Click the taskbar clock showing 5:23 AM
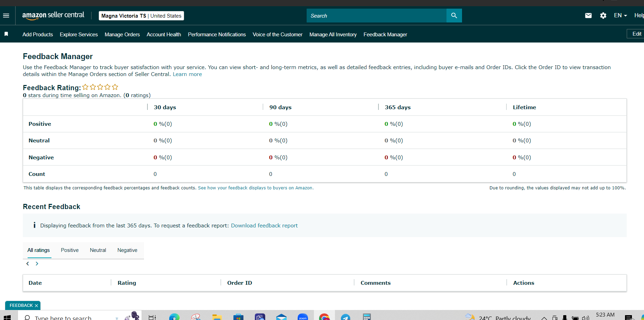 click(605, 315)
